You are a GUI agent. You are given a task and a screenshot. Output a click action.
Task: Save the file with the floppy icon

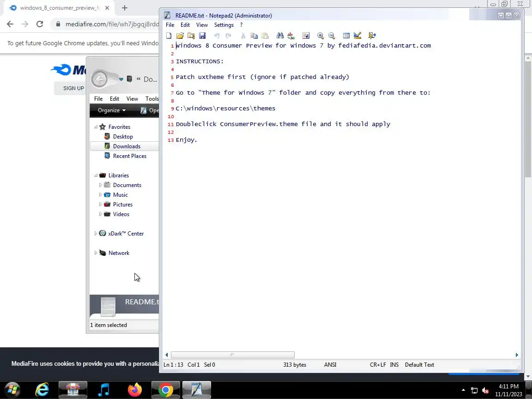coord(202,36)
